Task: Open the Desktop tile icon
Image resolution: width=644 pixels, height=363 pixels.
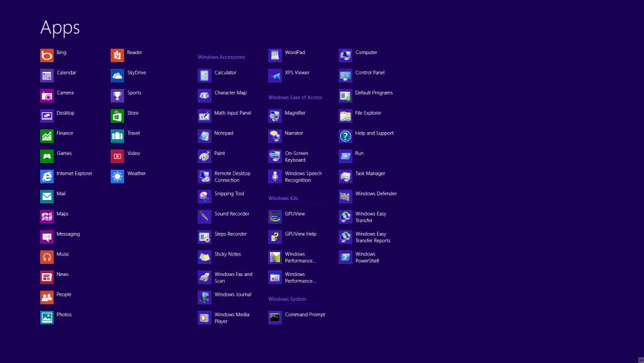Action: pyautogui.click(x=47, y=115)
